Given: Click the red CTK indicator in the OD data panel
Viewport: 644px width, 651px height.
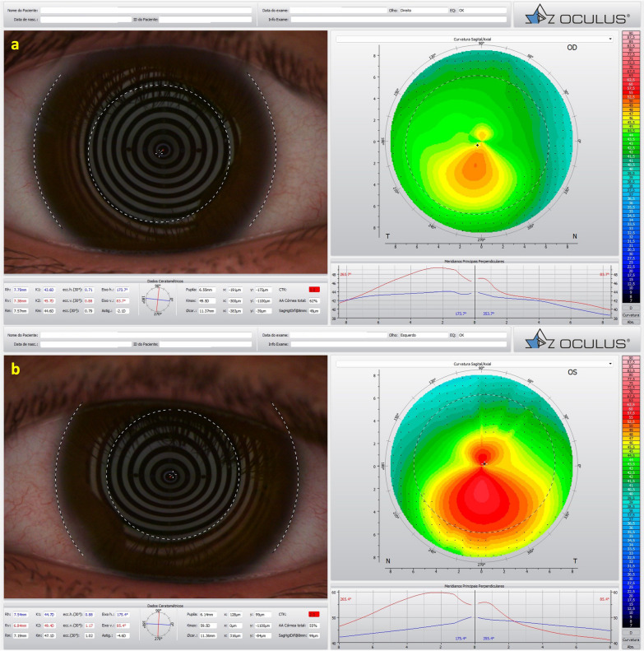Looking at the screenshot, I should [x=314, y=290].
